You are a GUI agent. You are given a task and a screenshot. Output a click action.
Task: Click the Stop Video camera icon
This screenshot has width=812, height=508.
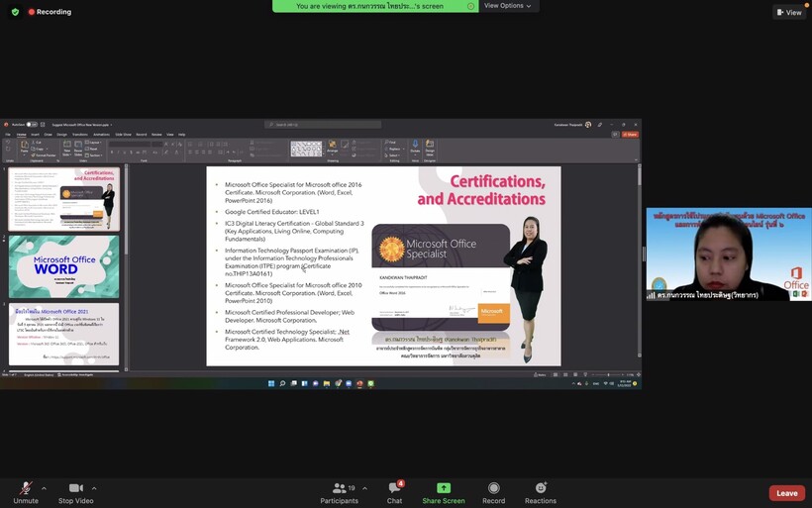click(x=76, y=488)
